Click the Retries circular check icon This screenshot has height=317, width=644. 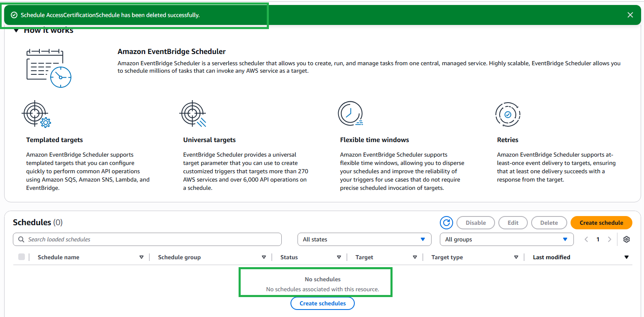(507, 114)
